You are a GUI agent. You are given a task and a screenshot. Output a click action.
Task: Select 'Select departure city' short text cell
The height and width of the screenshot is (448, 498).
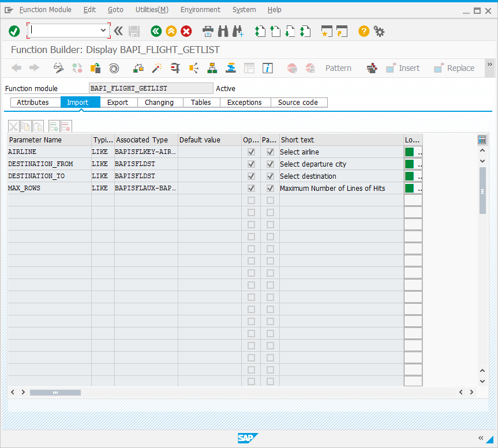[x=342, y=164]
